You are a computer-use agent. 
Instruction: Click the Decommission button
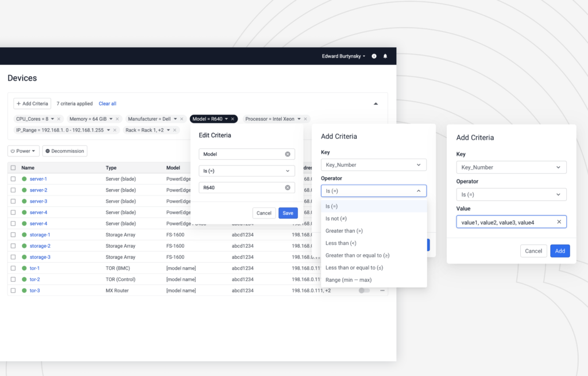(65, 151)
